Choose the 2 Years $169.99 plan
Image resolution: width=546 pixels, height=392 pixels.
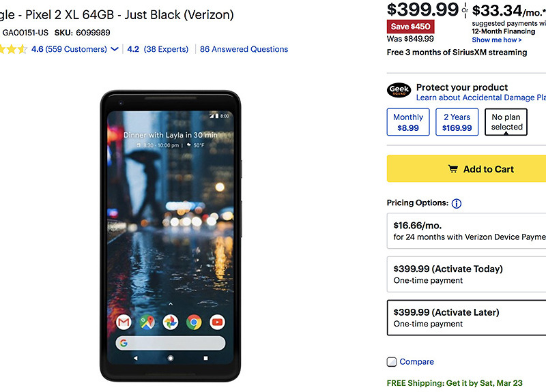[457, 122]
